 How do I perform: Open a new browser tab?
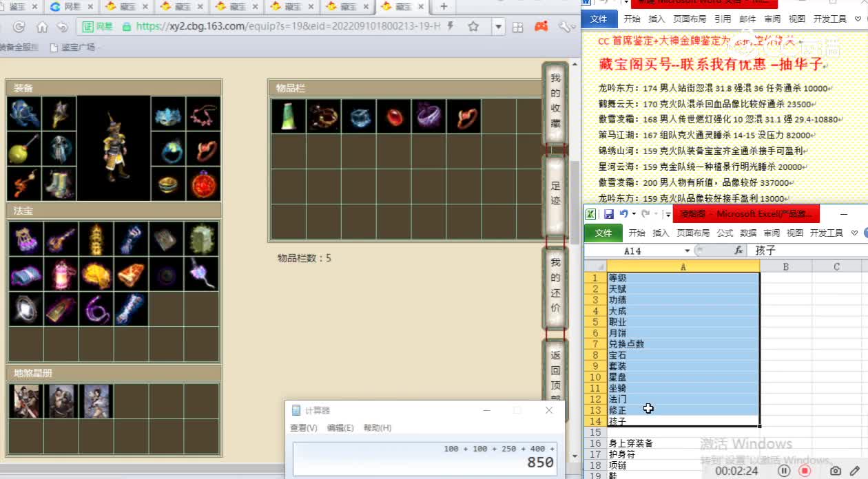(x=444, y=7)
